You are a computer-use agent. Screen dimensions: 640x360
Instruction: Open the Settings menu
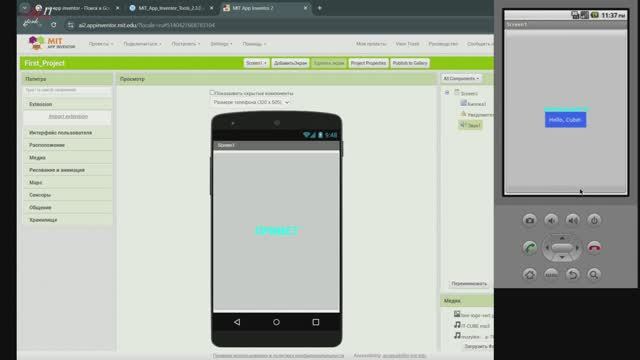tap(221, 44)
